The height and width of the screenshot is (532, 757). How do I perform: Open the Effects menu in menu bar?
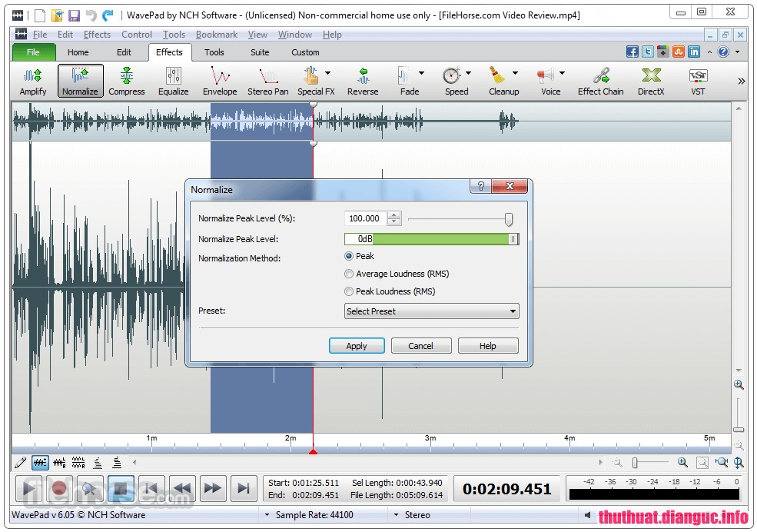(97, 35)
